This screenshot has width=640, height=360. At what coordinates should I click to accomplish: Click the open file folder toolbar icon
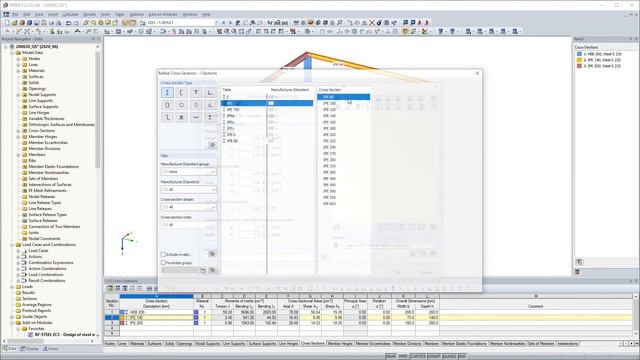(14, 23)
